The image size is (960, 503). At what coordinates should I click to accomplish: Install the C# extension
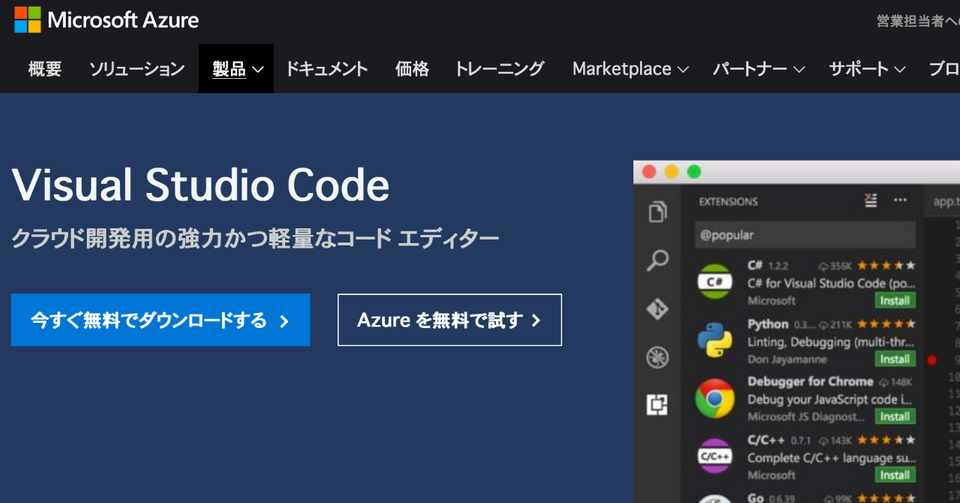894,300
